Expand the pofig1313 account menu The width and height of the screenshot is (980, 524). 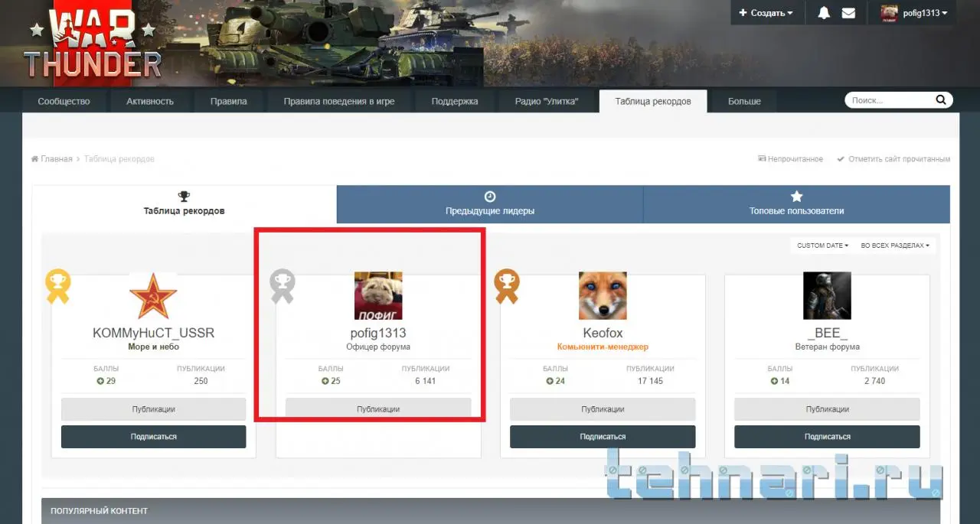(x=913, y=13)
